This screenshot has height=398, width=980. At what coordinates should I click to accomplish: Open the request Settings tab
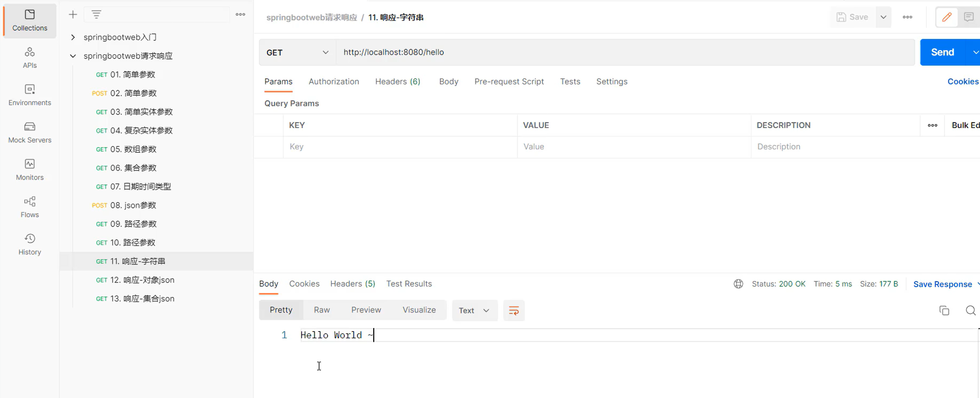(612, 82)
